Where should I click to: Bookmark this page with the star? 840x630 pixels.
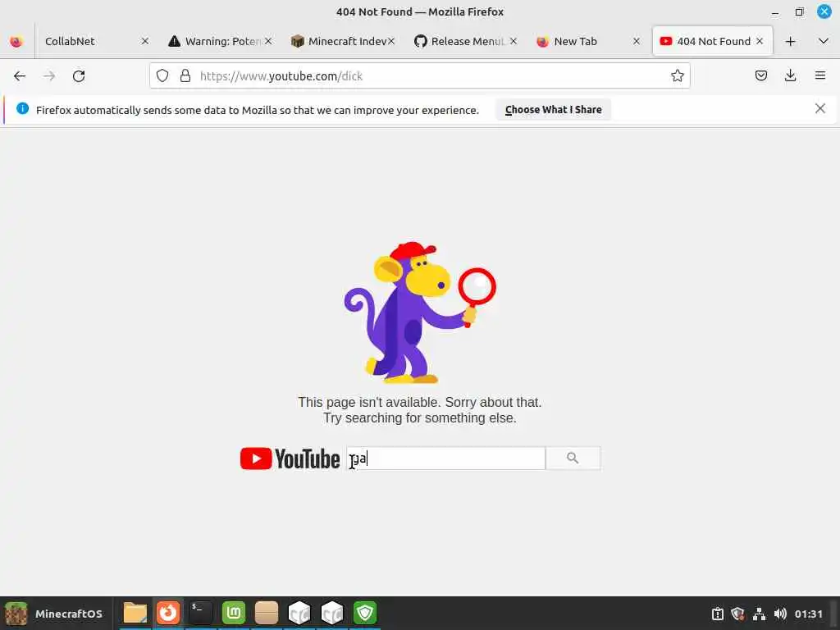pyautogui.click(x=677, y=76)
